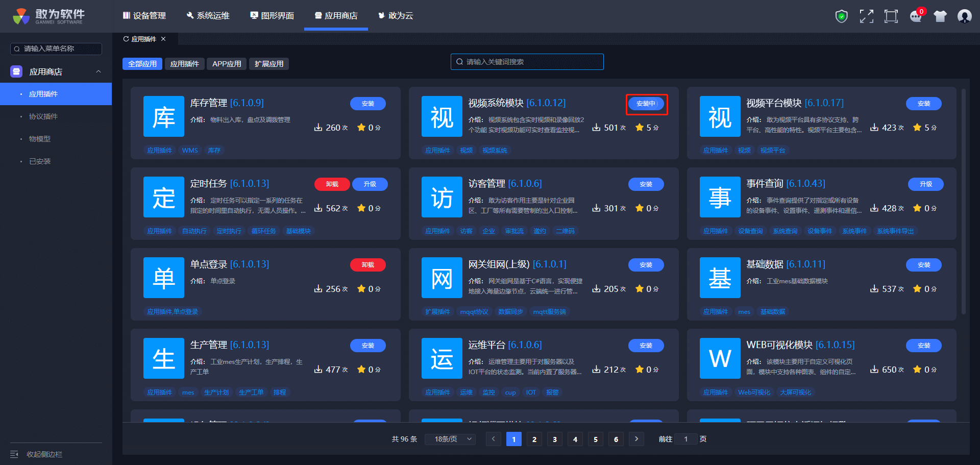Collapse the 应用商店 sidebar group
980x465 pixels.
click(99, 72)
